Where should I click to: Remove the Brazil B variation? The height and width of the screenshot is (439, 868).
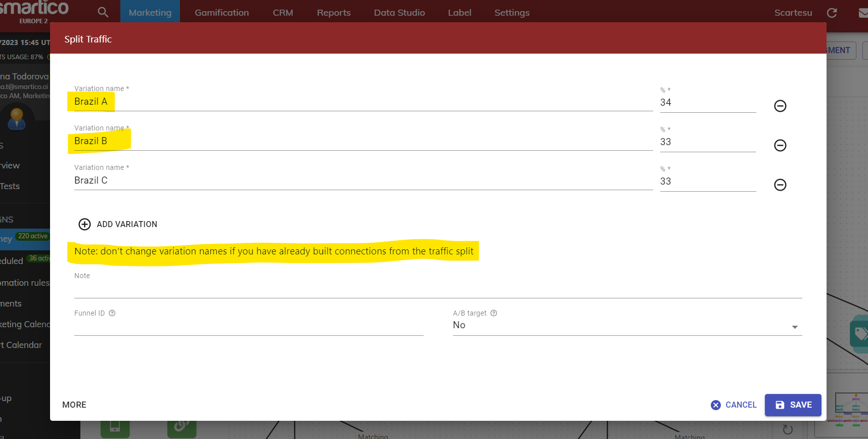click(x=780, y=146)
